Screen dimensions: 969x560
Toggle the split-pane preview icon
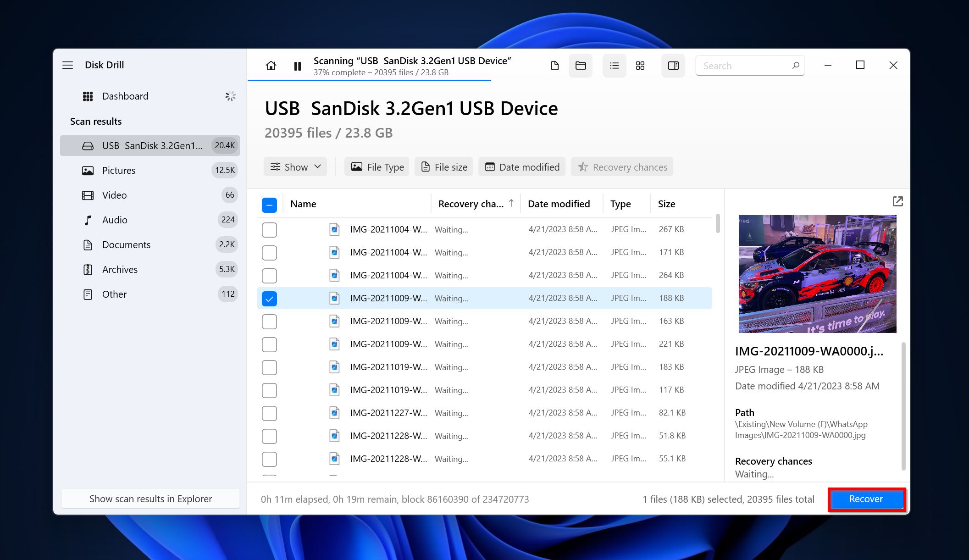coord(673,65)
